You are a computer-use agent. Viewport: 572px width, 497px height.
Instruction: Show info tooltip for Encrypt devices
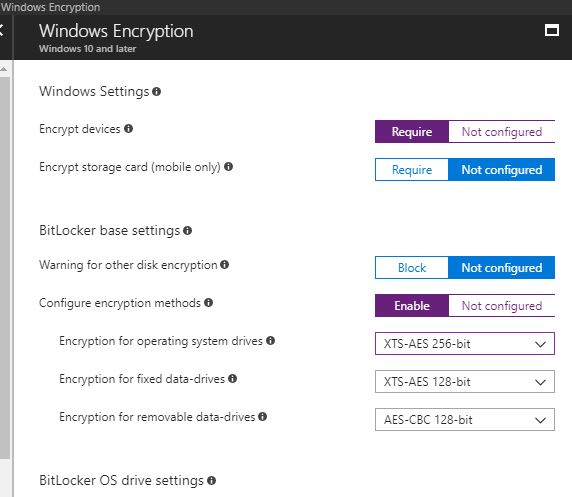(128, 128)
